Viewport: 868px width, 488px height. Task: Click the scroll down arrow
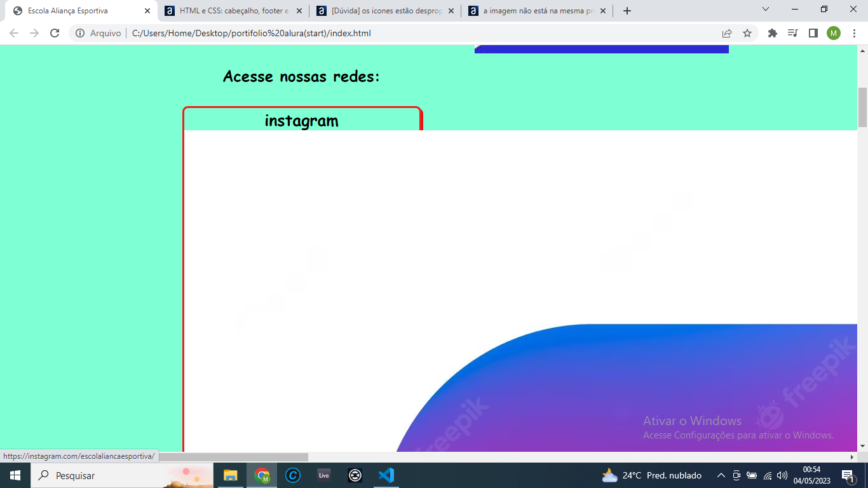(862, 446)
